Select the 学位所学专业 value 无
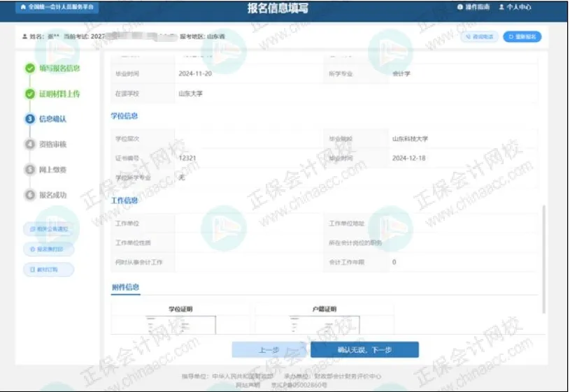This screenshot has width=570, height=392. tap(182, 177)
